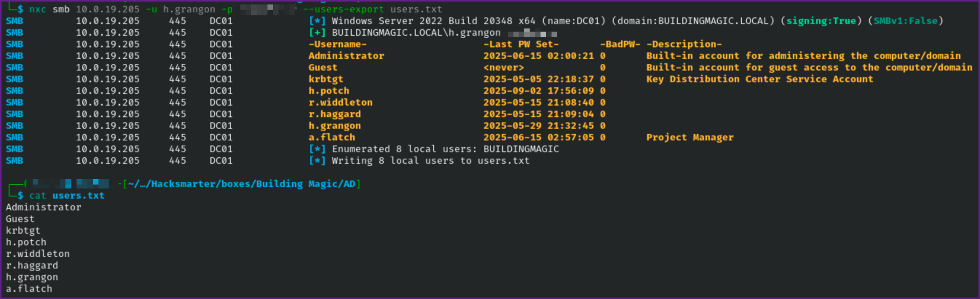Click 'a.flatch' in the cat output

(29, 289)
